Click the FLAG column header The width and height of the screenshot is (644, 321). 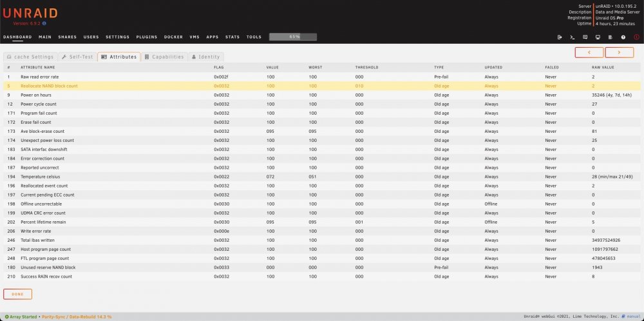click(218, 68)
